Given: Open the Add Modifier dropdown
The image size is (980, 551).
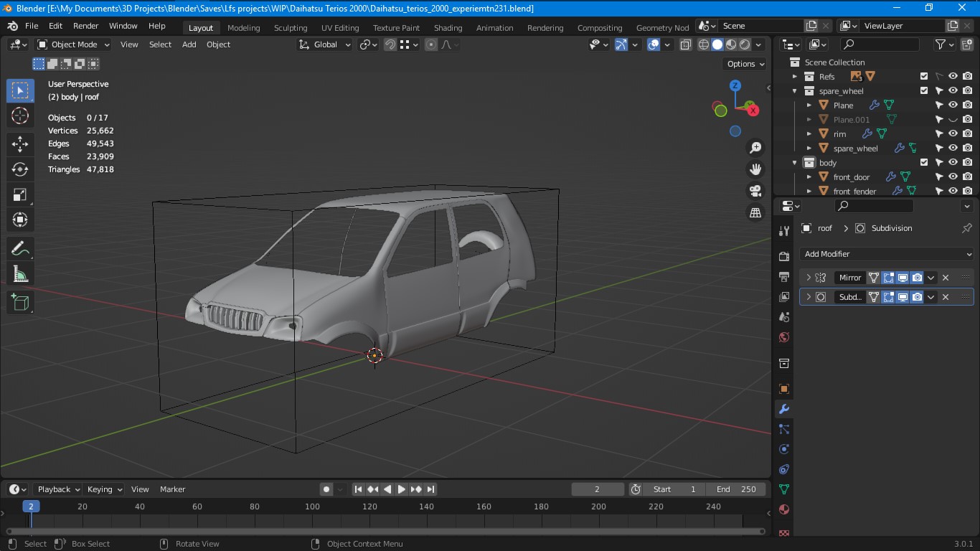Looking at the screenshot, I should 886,254.
